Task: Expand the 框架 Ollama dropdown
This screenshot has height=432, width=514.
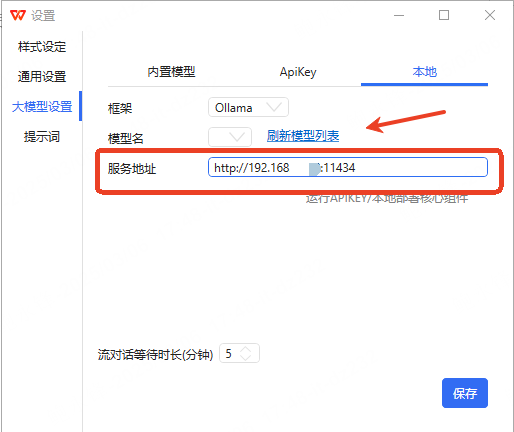Action: click(x=248, y=107)
